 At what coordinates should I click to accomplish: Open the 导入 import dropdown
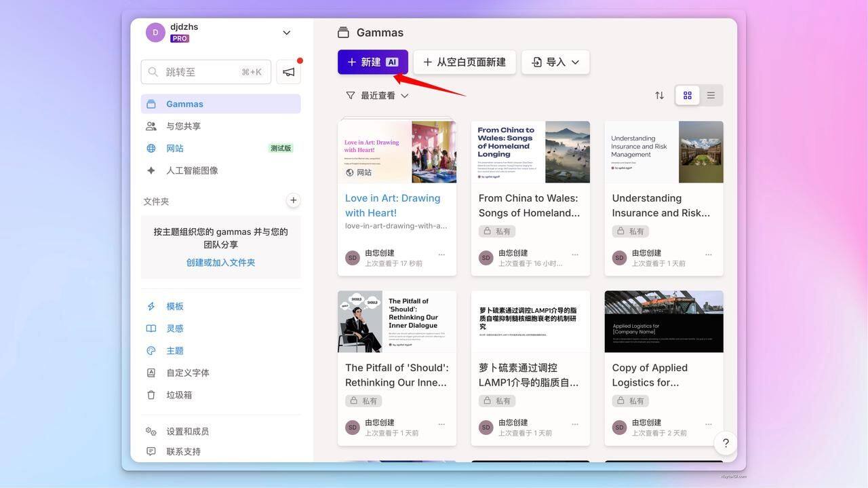555,62
